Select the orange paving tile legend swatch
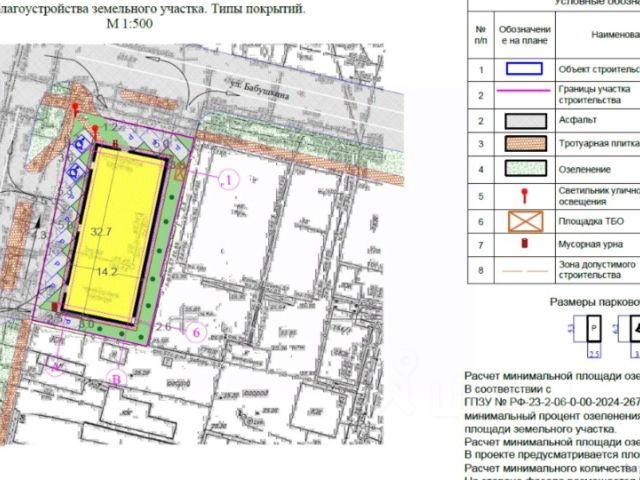 pos(526,144)
